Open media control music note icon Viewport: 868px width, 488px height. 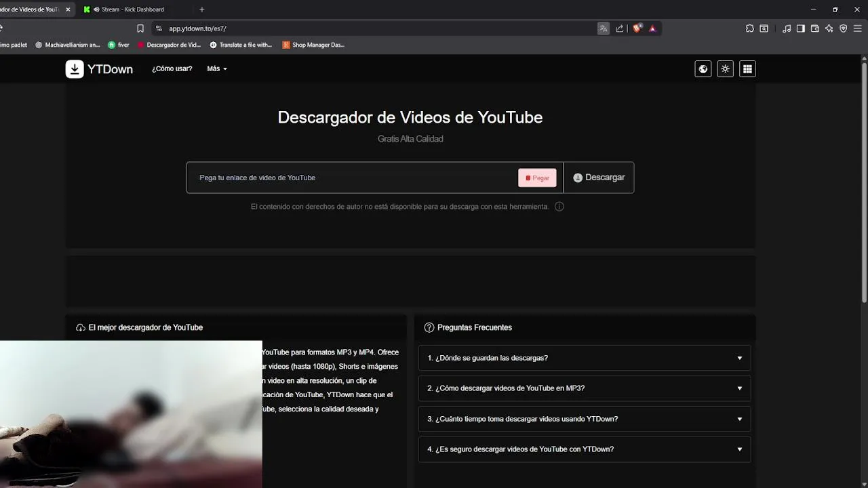tap(787, 28)
